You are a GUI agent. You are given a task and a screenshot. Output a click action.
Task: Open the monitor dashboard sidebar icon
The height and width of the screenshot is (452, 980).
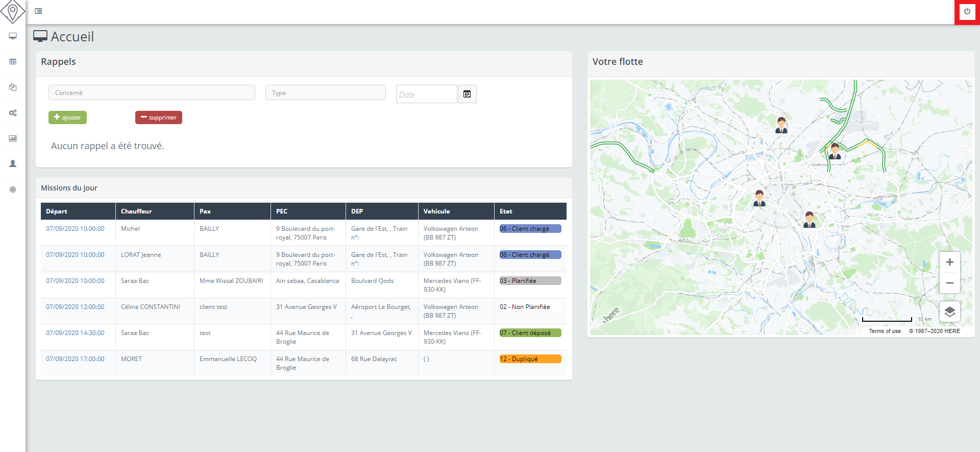[x=13, y=36]
